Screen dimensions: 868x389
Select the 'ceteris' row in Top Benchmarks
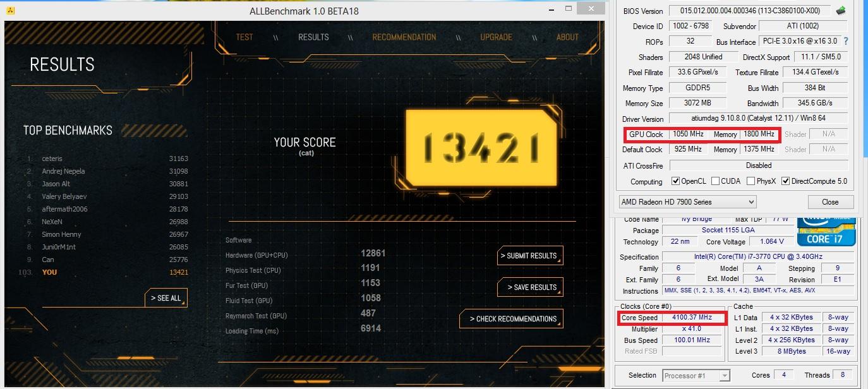[x=107, y=159]
